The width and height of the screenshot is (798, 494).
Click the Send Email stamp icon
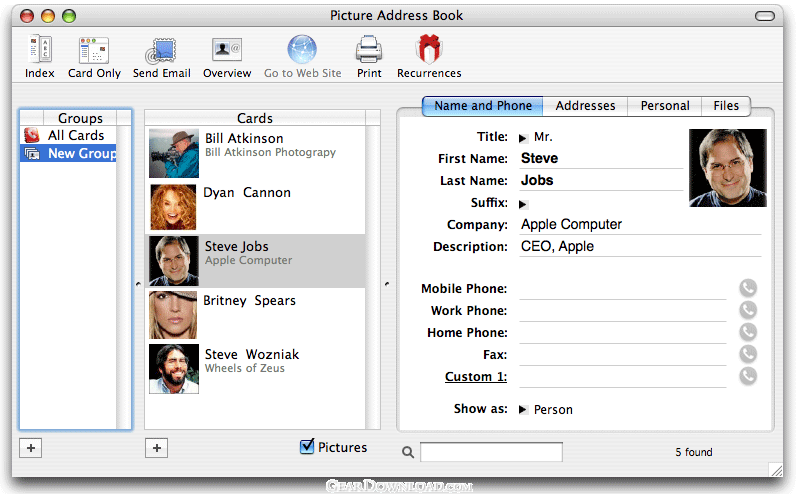(x=161, y=50)
